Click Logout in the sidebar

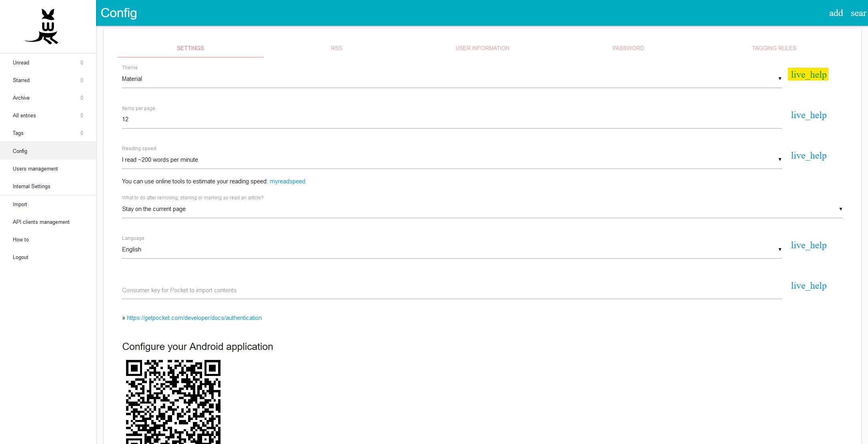tap(20, 257)
